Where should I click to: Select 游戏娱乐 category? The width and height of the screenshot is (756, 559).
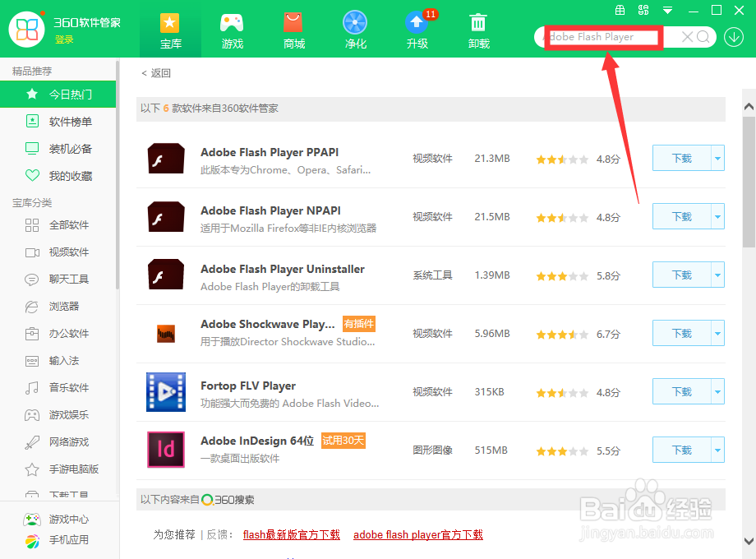pos(58,414)
